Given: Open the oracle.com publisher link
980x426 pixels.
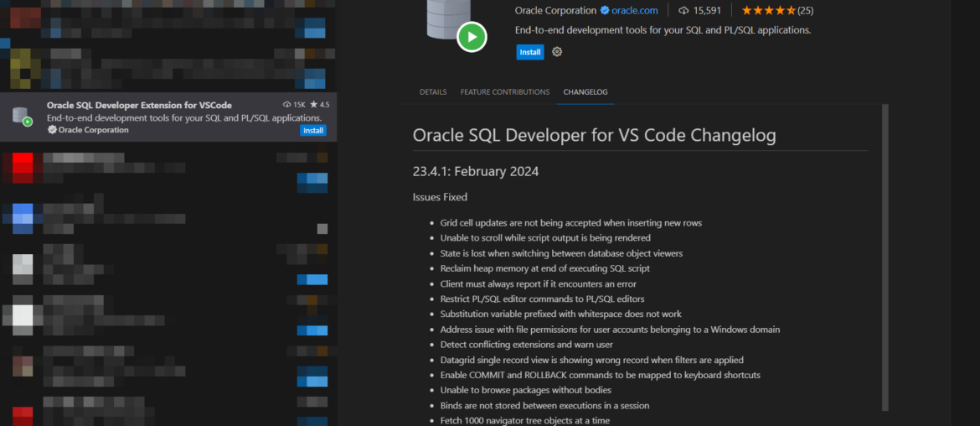Looking at the screenshot, I should [x=634, y=10].
